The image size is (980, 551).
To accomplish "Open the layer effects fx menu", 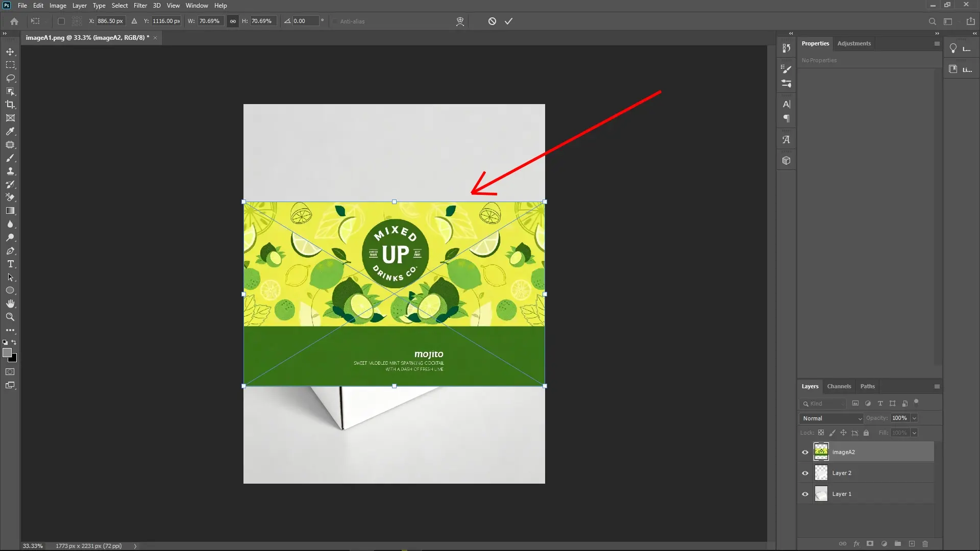I will click(857, 544).
